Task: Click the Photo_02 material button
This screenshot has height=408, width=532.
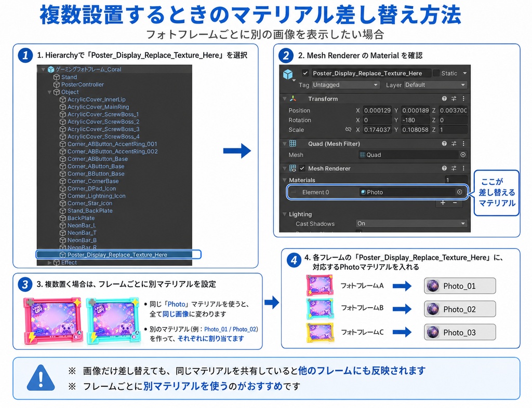Action: [460, 309]
